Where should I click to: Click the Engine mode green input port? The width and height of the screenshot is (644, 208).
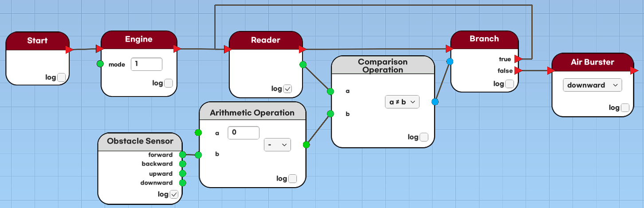[x=100, y=64]
